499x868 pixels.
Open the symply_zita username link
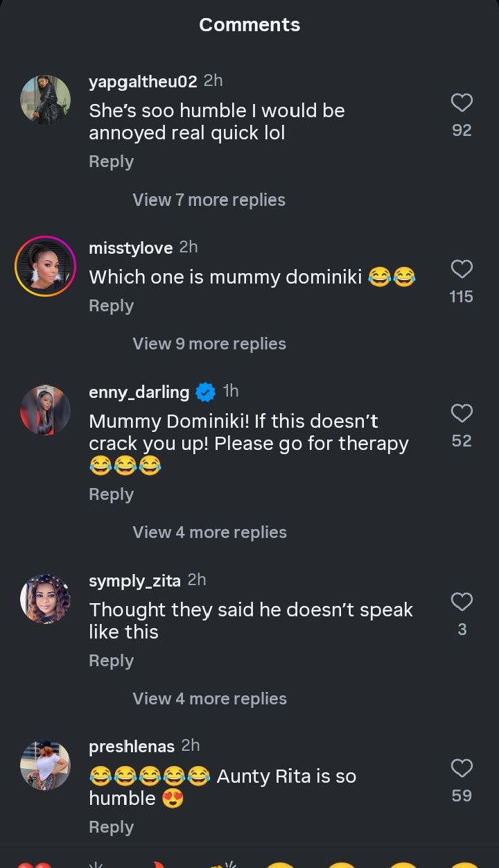tap(134, 581)
